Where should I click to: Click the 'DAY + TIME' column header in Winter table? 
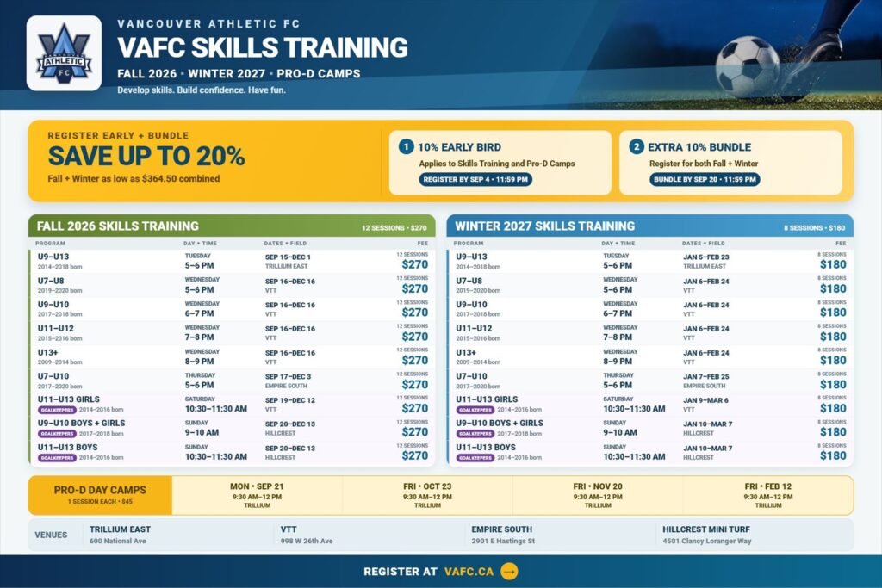click(x=618, y=244)
